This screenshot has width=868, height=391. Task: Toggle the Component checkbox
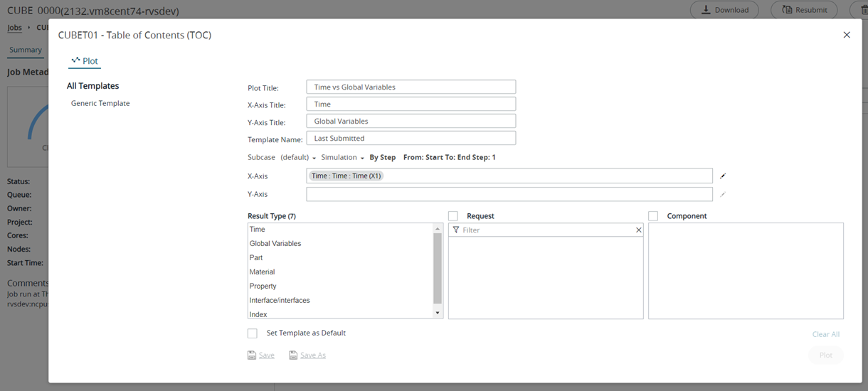coord(653,216)
